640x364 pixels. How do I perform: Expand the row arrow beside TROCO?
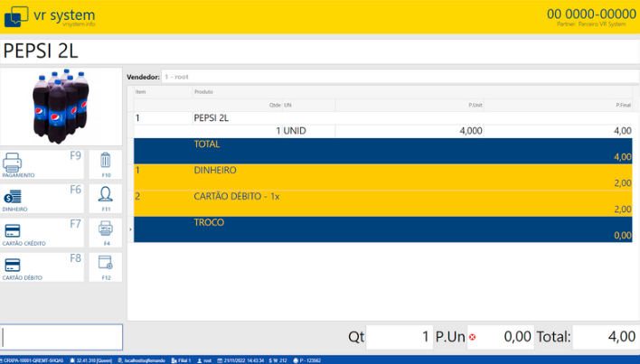coord(130,229)
